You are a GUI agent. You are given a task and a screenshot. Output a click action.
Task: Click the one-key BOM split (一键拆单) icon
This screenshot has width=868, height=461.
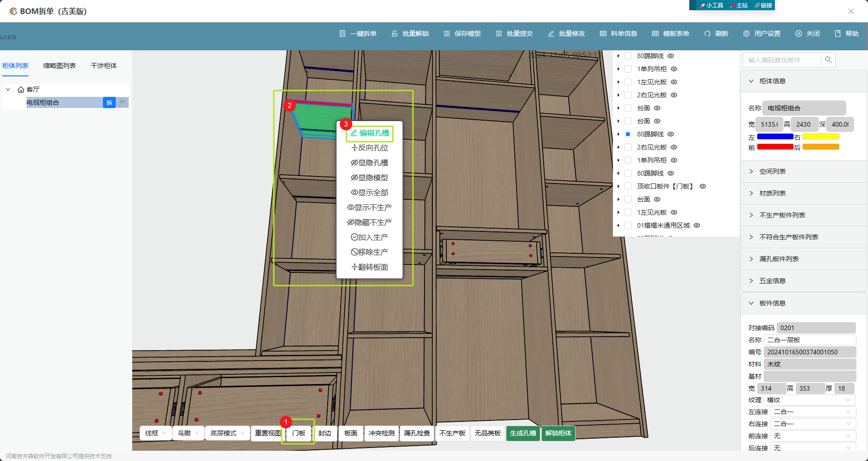click(343, 34)
